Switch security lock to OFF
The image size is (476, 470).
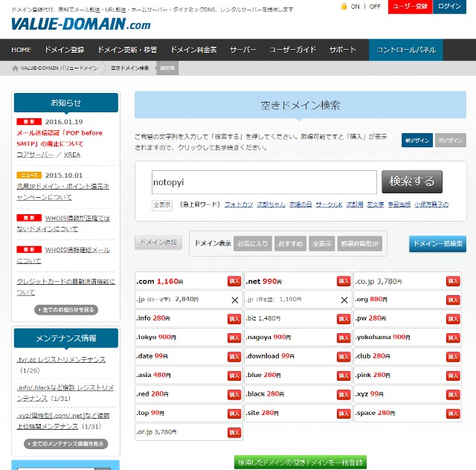[x=375, y=7]
